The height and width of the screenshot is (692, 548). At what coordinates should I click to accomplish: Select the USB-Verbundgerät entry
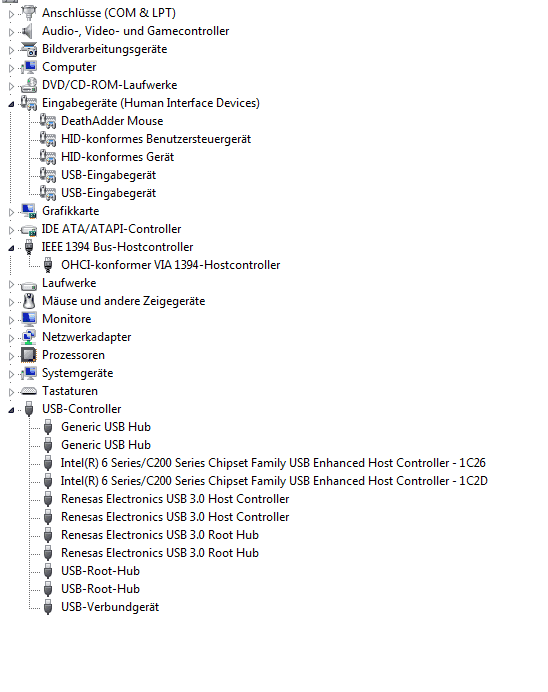[110, 607]
